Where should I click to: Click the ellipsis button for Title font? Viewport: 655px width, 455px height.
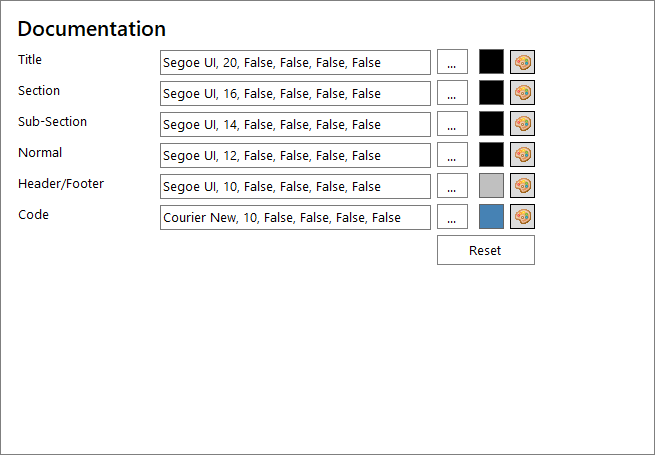click(x=452, y=62)
